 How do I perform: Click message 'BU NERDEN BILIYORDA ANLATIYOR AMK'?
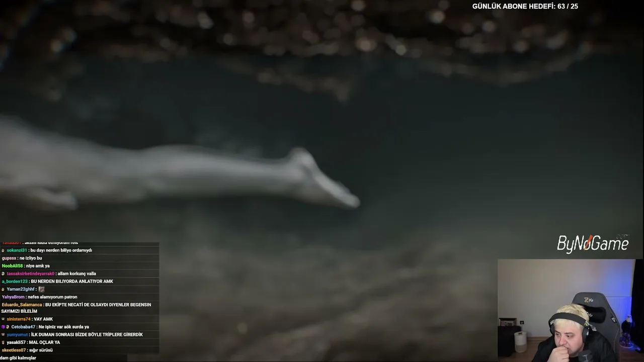[72, 282]
